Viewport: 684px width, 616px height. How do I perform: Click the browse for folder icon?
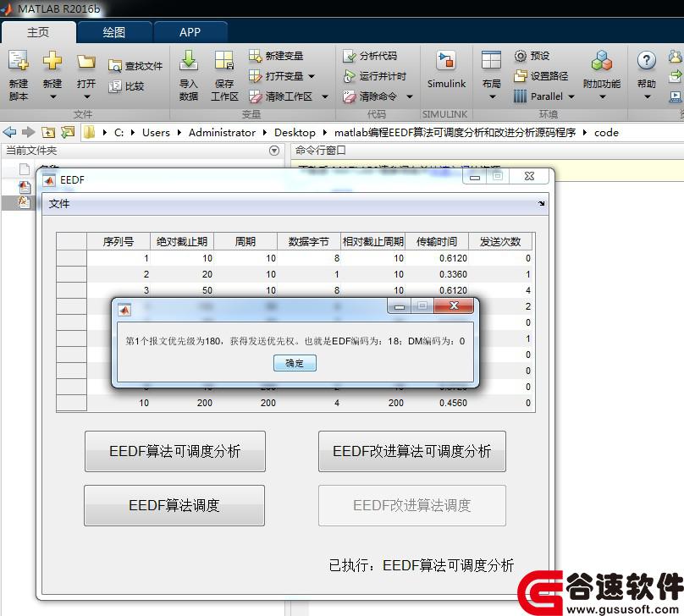point(68,132)
